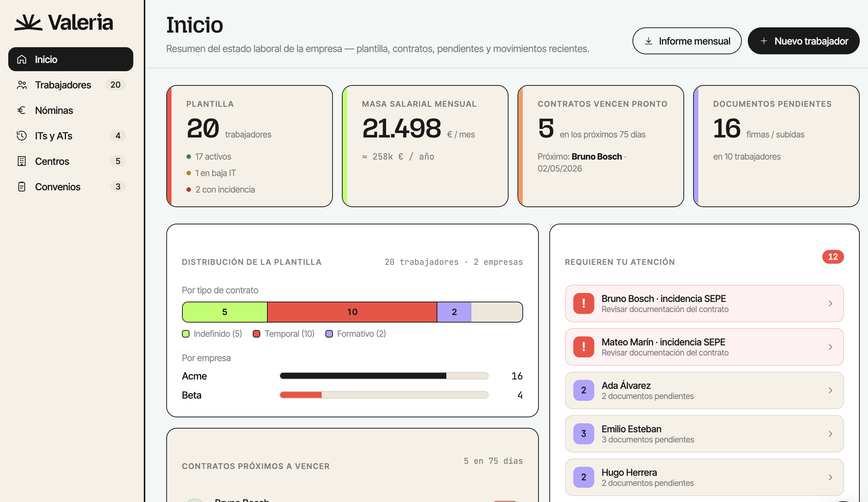Click the euro icon beside Nóminas
Viewport: 868px width, 502px height.
point(22,110)
